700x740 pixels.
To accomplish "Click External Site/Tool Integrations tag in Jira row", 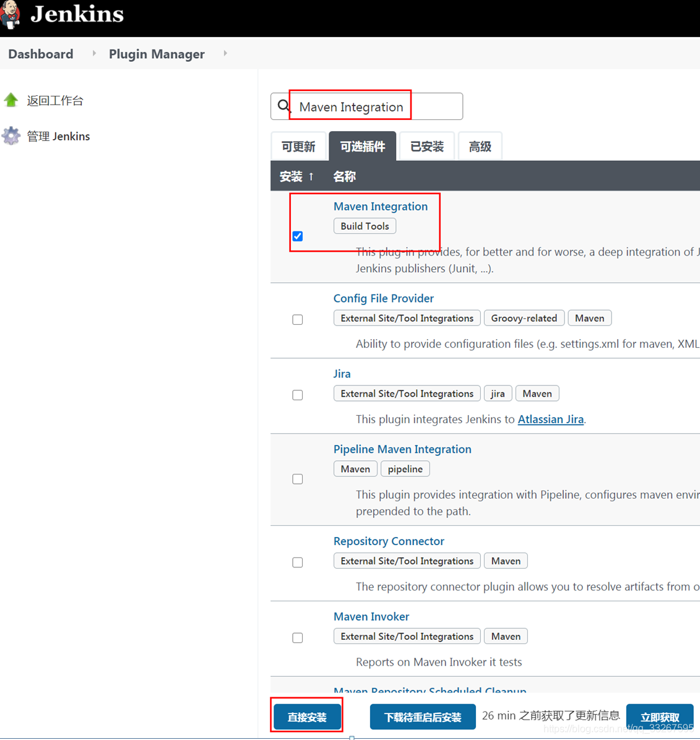I will [x=407, y=394].
